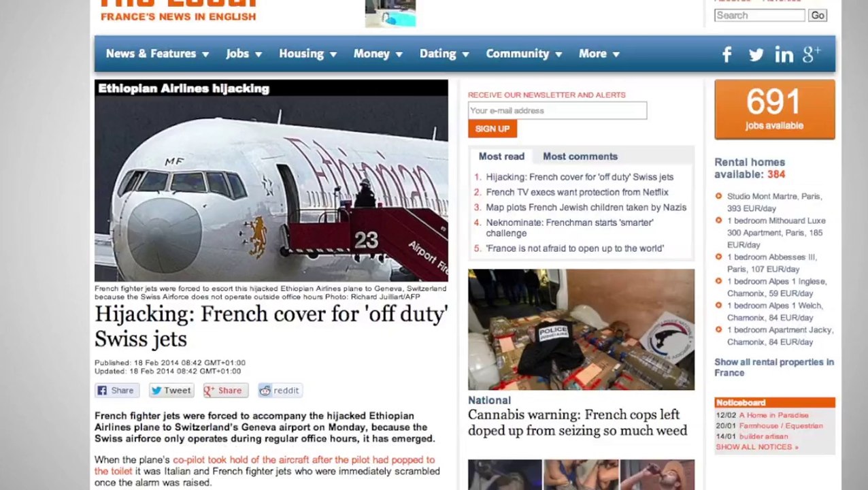Submit the article to reddit
This screenshot has width=868, height=490.
280,391
